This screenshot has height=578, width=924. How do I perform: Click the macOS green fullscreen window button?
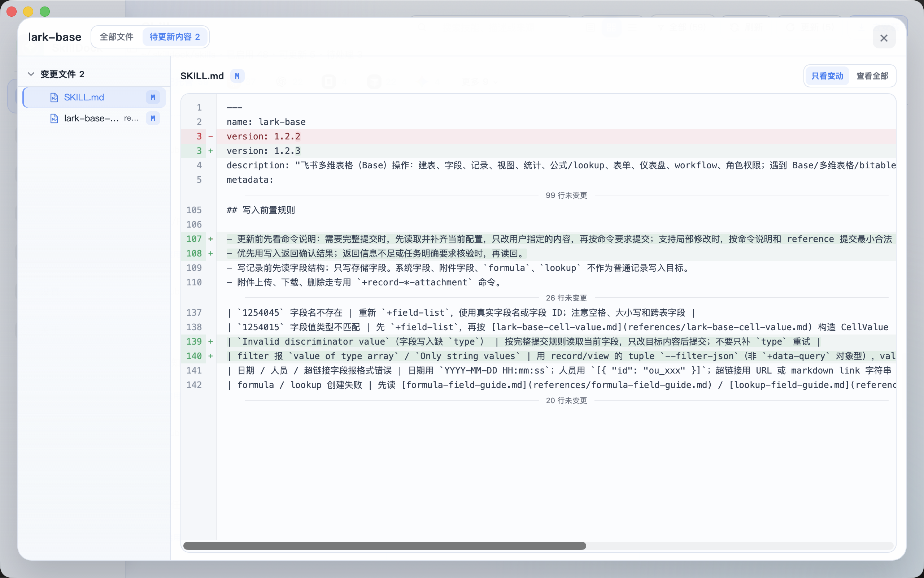point(45,12)
